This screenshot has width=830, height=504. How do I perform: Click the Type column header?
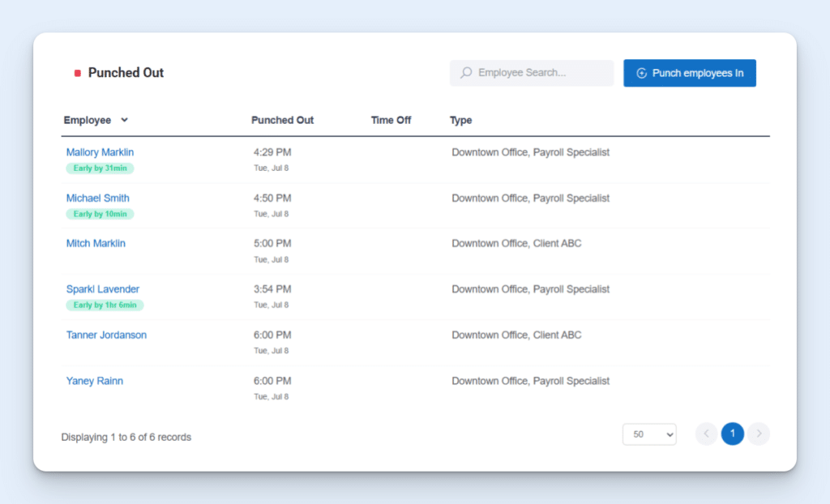pos(460,120)
